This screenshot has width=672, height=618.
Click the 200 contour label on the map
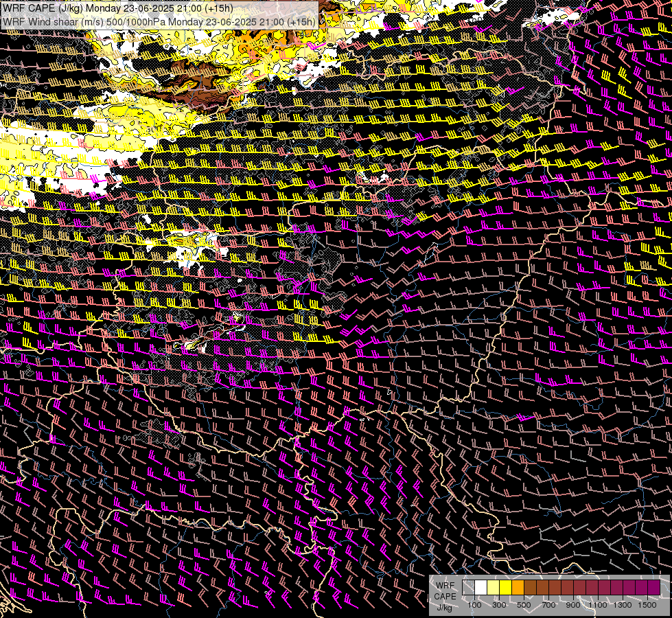[13, 198]
